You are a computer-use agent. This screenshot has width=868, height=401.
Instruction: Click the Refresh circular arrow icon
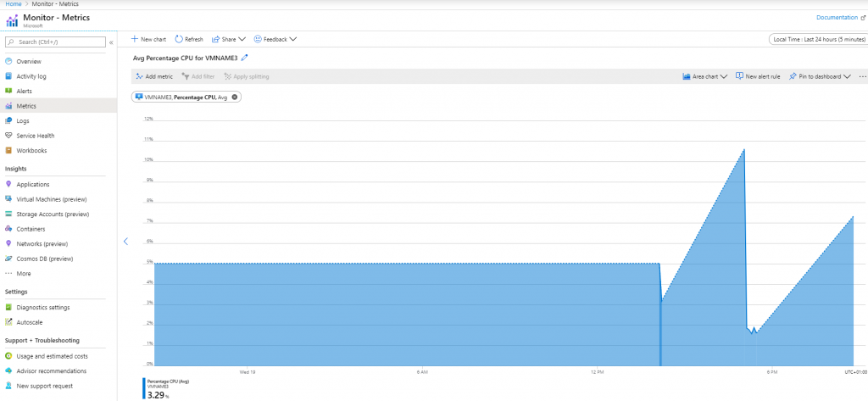(x=179, y=39)
